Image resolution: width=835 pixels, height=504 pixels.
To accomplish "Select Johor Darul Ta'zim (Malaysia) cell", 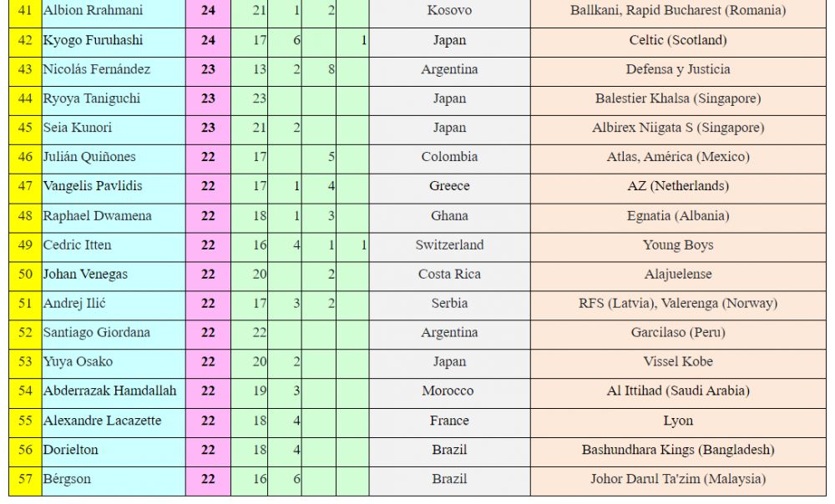I will (678, 480).
